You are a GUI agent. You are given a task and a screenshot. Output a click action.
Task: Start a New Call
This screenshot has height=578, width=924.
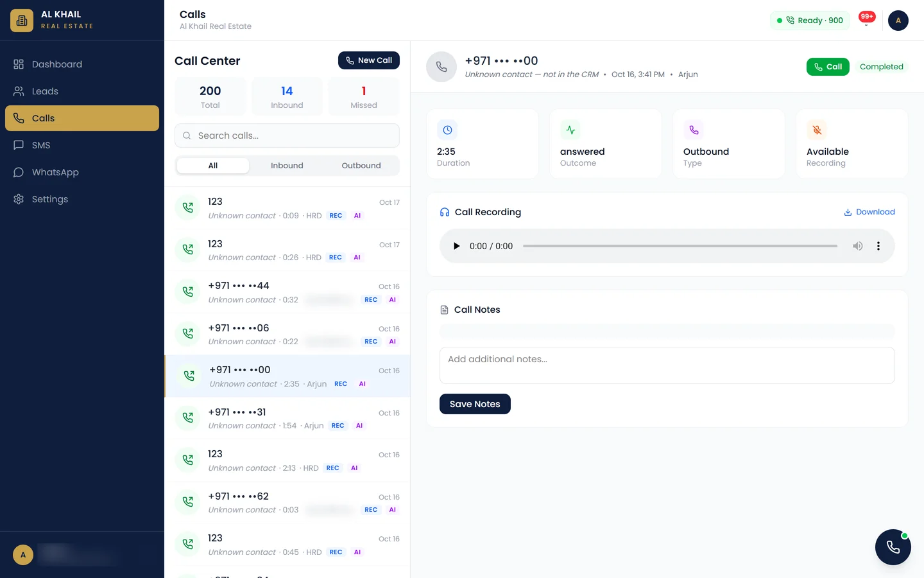tap(369, 60)
